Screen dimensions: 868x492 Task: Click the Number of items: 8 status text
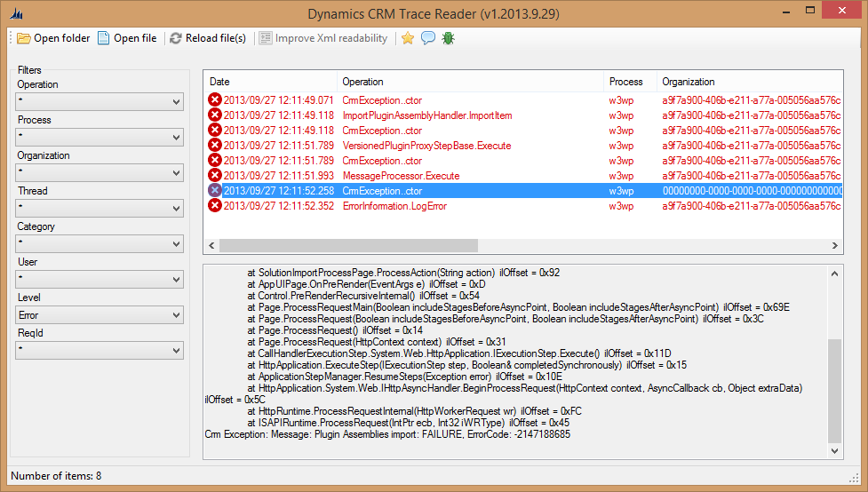point(56,476)
